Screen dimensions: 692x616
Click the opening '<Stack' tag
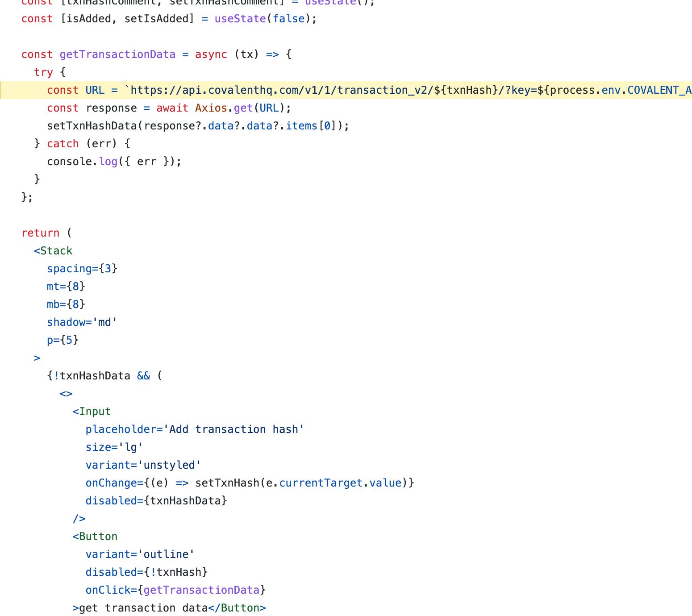(53, 251)
